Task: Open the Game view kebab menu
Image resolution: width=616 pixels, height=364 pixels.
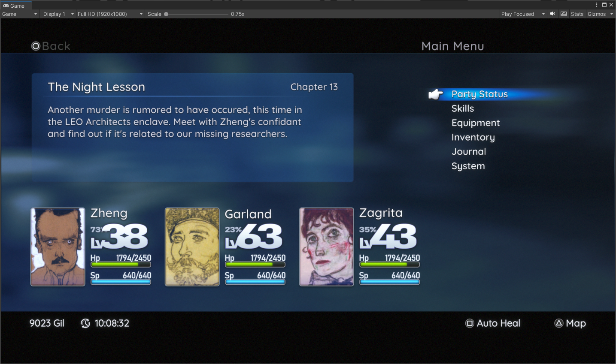Action: (597, 5)
